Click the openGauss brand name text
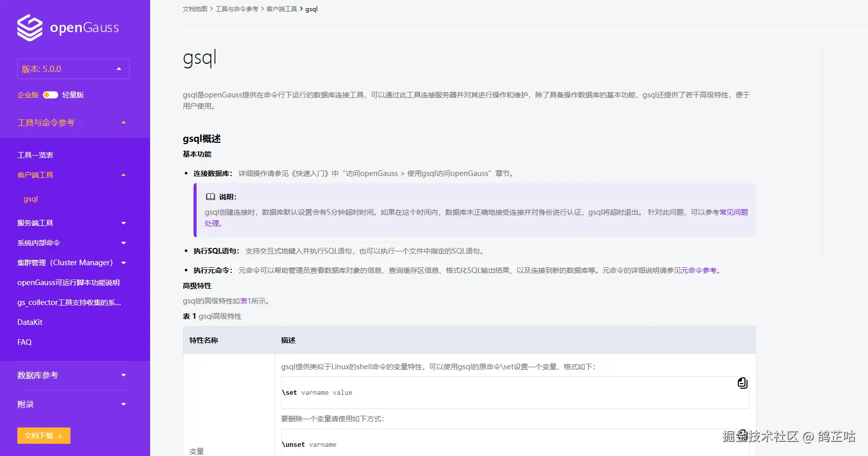Screen dimensions: 868x456 [x=84, y=28]
